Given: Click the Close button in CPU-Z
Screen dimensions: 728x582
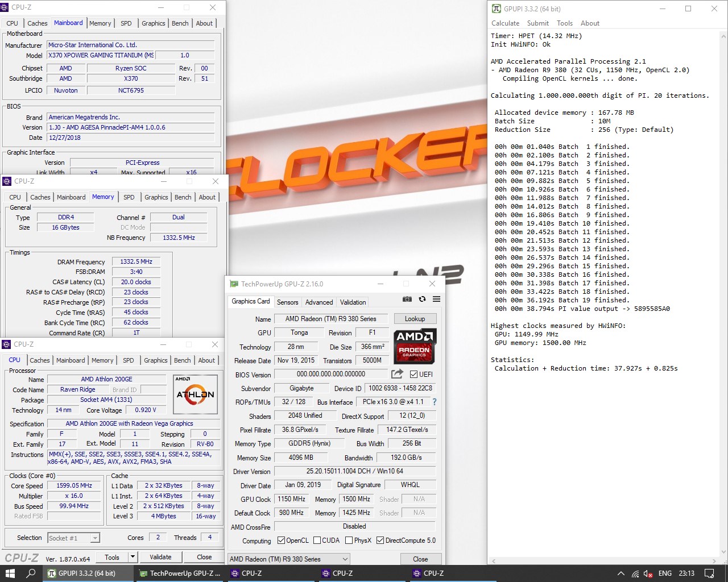Looking at the screenshot, I should pyautogui.click(x=204, y=557).
